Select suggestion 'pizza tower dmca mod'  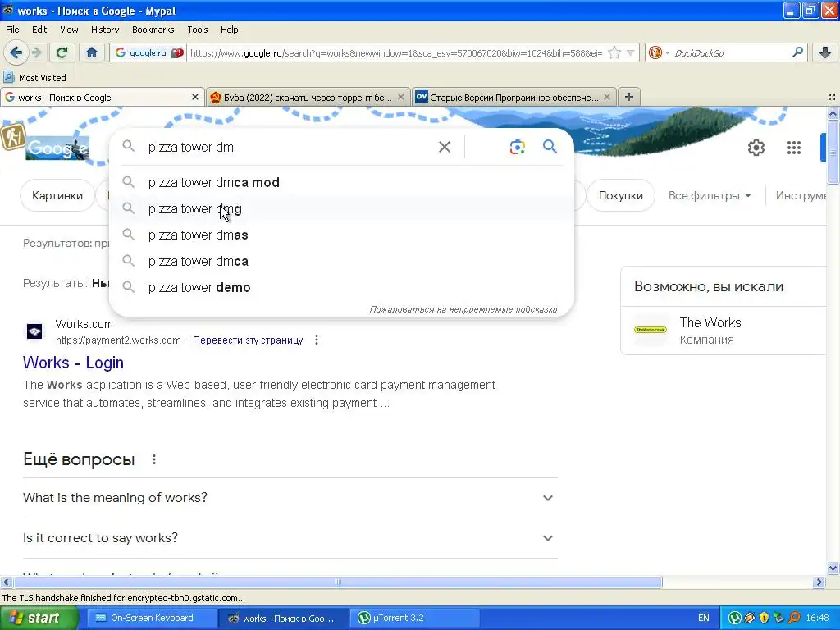341,182
